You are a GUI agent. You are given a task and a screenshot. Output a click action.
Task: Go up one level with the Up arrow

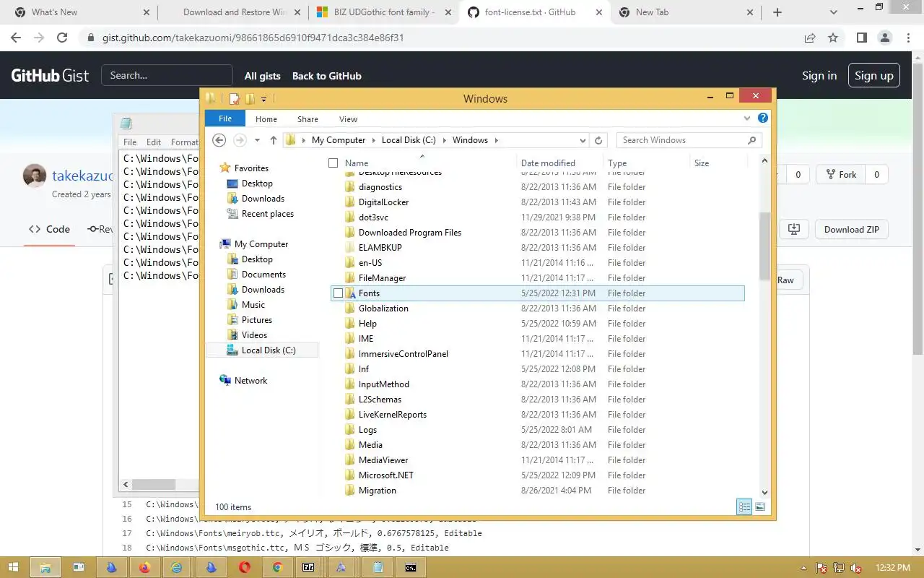point(274,140)
